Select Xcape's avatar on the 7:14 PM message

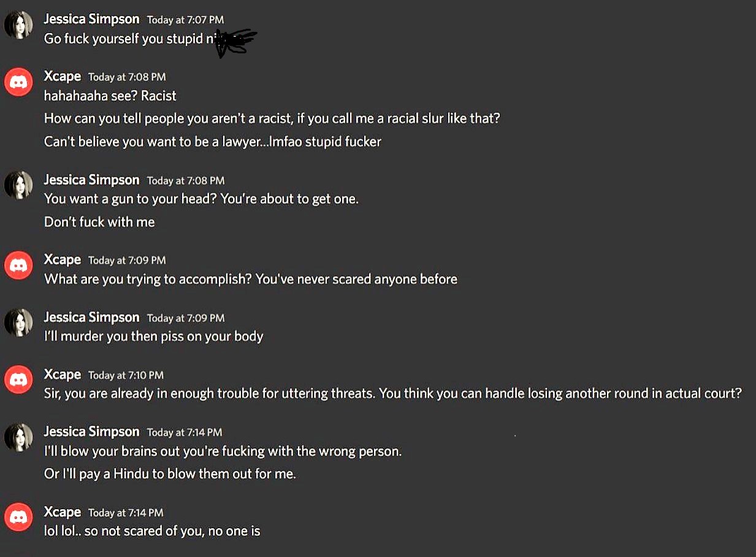[18, 518]
